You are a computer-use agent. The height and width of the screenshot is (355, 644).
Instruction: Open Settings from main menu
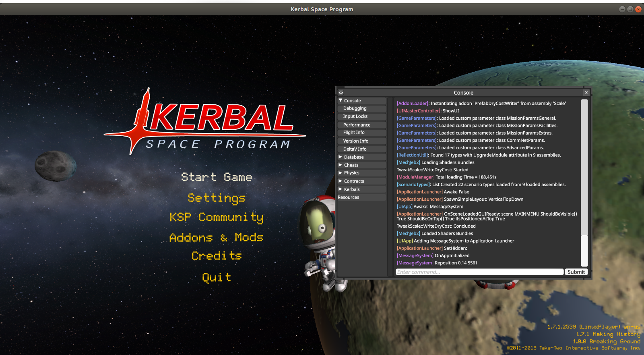tap(217, 198)
